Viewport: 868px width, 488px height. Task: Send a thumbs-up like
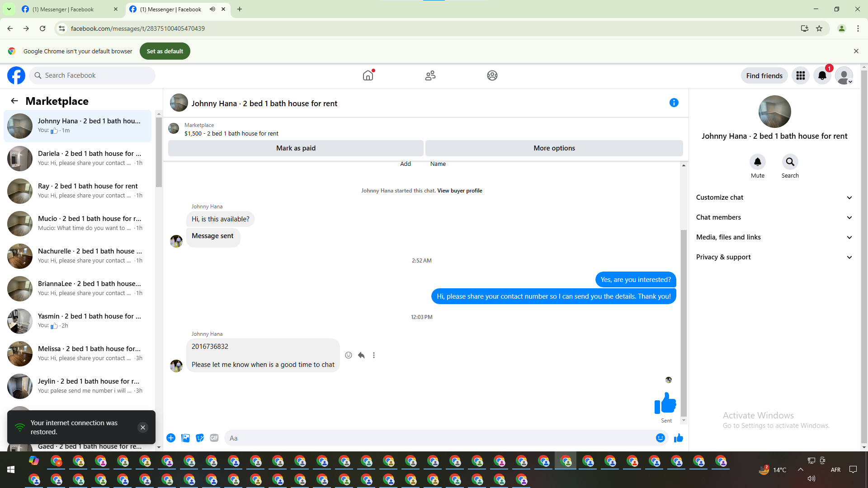(679, 438)
